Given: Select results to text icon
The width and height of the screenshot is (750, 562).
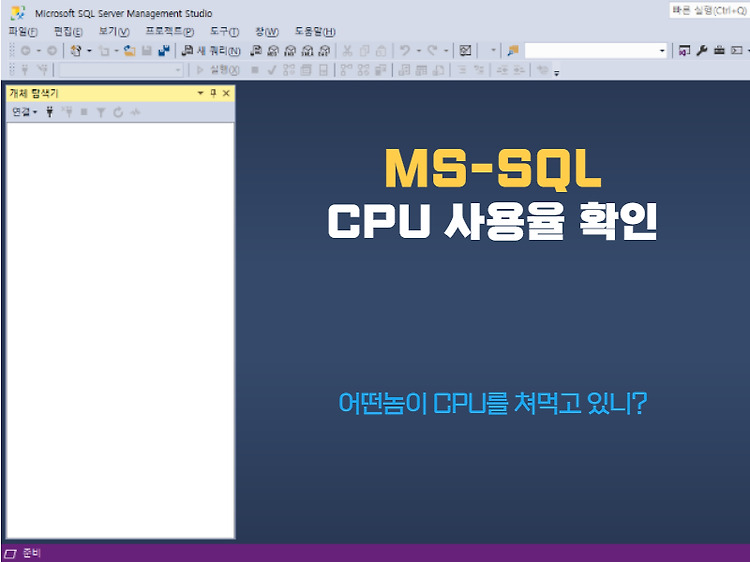Looking at the screenshot, I should pyautogui.click(x=404, y=70).
